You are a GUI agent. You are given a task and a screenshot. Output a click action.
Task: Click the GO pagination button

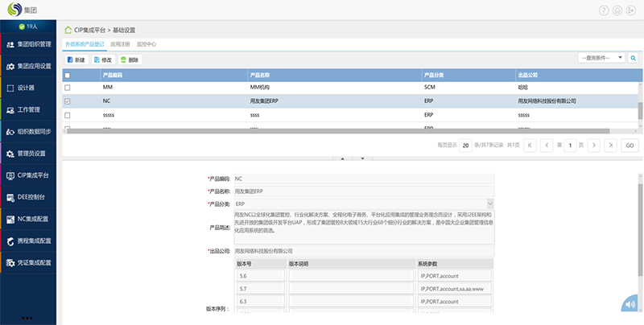click(630, 146)
